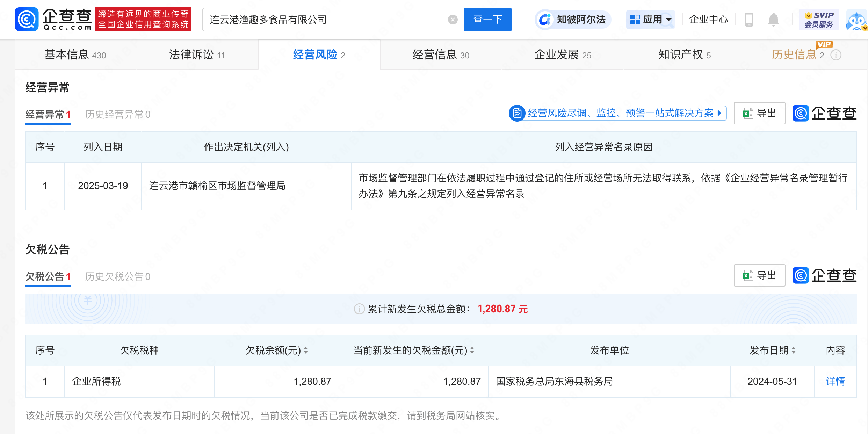Clear the search box with X icon

[453, 20]
